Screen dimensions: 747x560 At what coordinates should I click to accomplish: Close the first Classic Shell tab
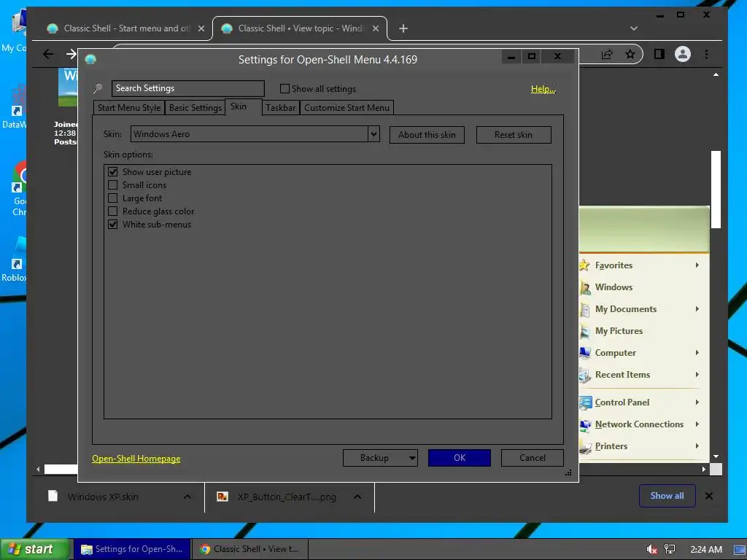click(x=201, y=28)
